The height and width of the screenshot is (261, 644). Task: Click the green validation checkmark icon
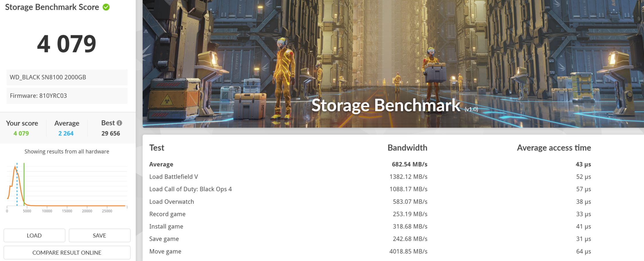(x=106, y=7)
